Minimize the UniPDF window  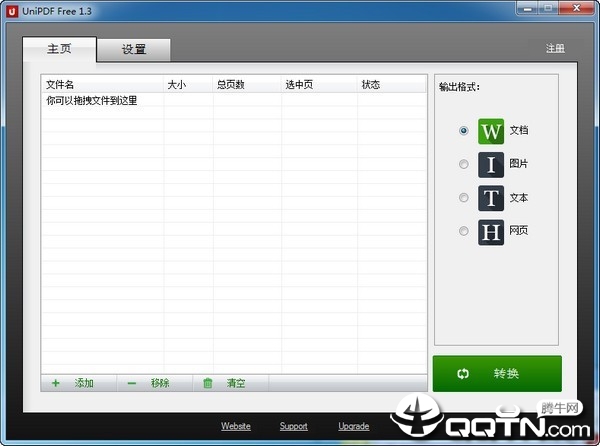click(528, 8)
